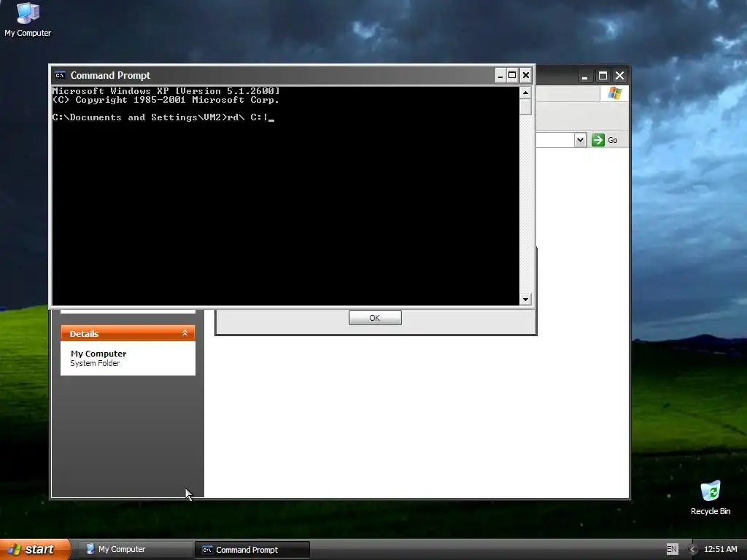Switch to My Computer on the taskbar

136,549
